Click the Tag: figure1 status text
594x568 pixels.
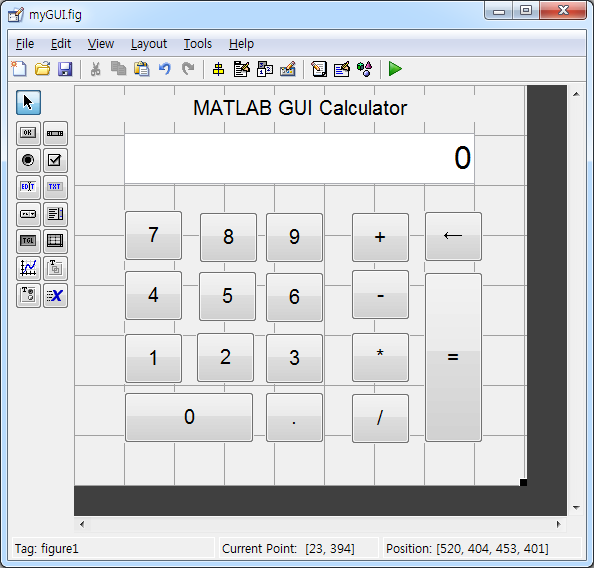coord(47,549)
